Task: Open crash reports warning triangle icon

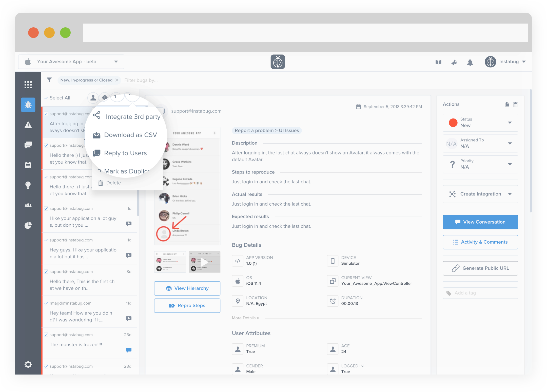Action: pyautogui.click(x=28, y=125)
